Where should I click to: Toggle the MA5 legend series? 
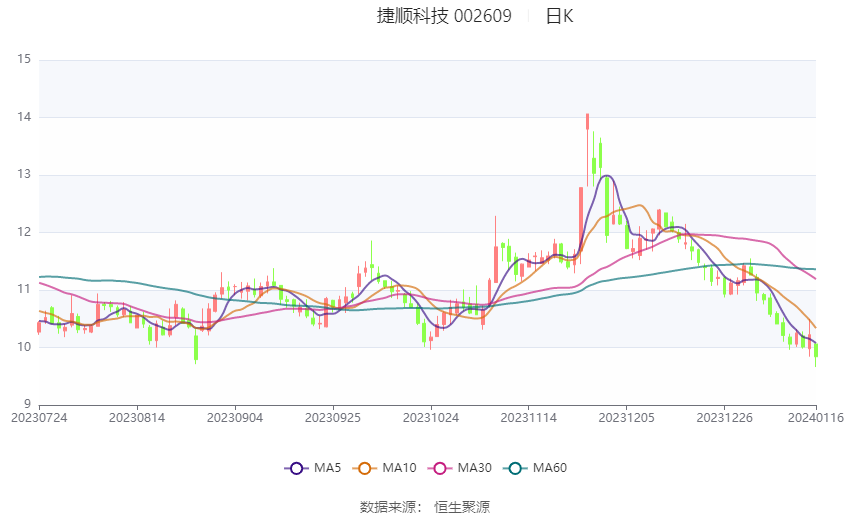click(x=313, y=468)
